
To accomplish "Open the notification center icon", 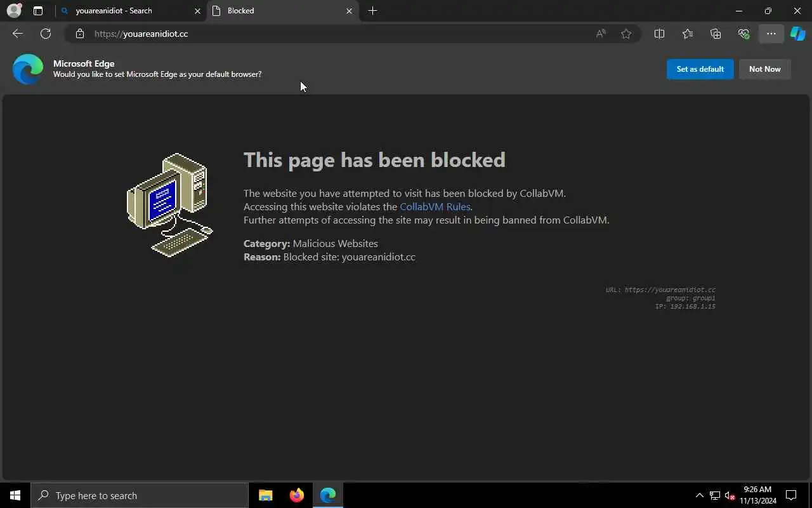I will pos(791,495).
